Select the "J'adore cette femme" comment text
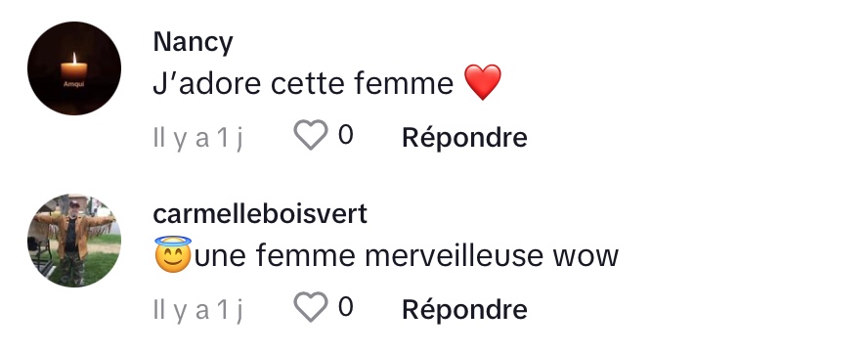Image resolution: width=868 pixels, height=354 pixels. click(303, 84)
